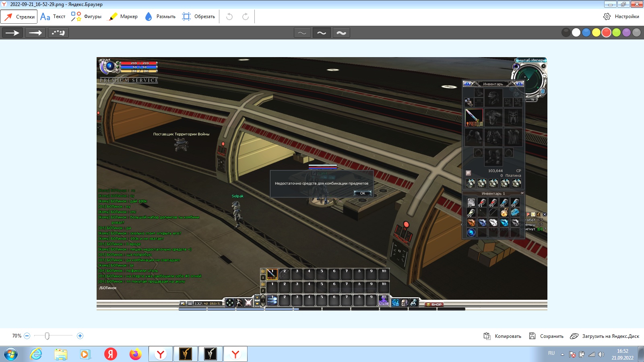Click the redo arrow icon

(246, 16)
